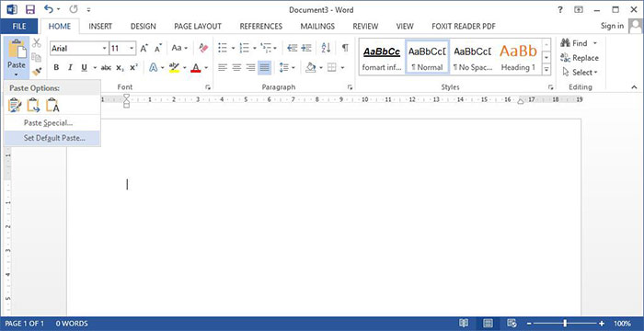Open the Font dialog launcher

(x=208, y=87)
